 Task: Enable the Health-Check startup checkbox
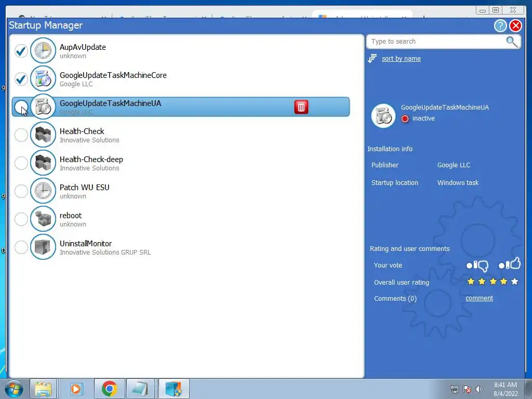21,135
